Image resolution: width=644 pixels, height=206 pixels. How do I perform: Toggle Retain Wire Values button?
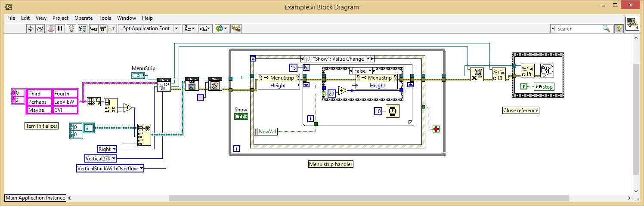[x=83, y=29]
